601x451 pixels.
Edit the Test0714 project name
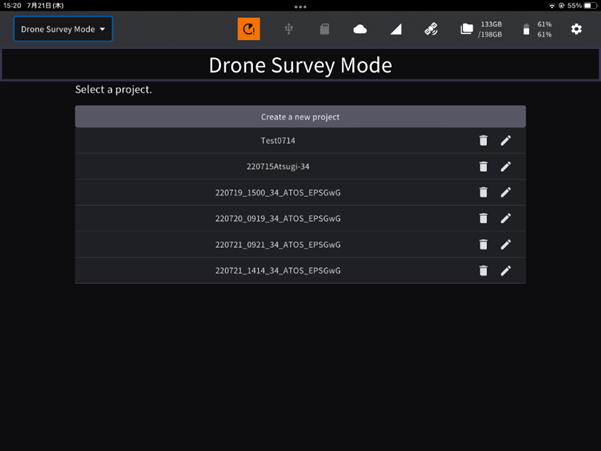tap(506, 141)
